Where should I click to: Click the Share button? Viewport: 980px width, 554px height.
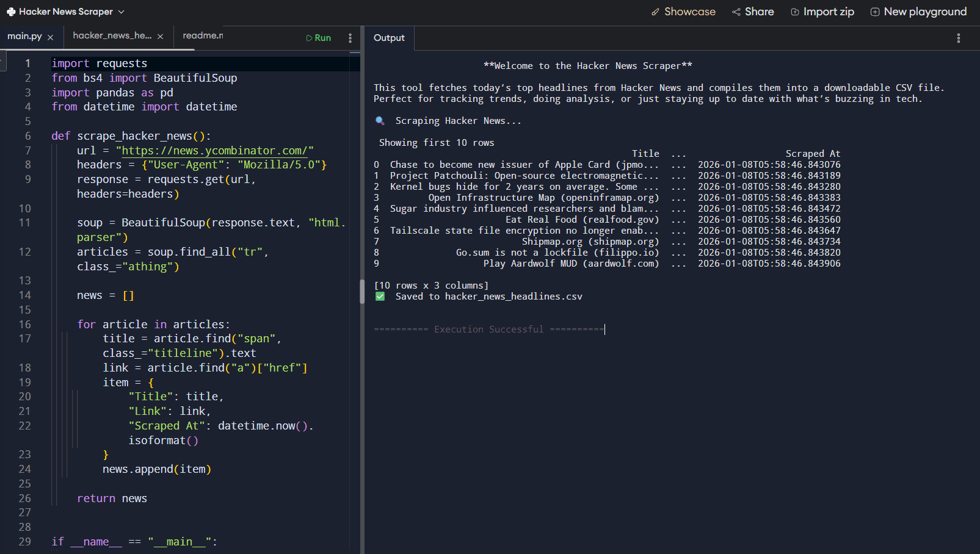point(753,12)
